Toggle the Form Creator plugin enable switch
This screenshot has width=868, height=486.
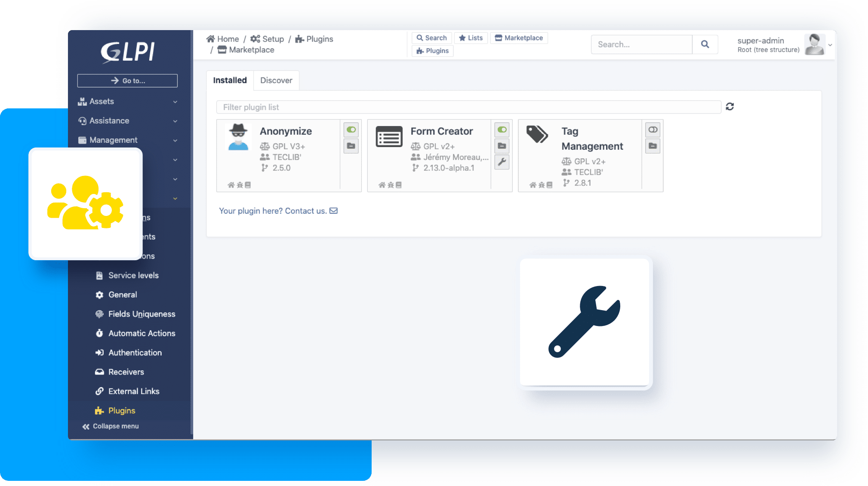tap(502, 130)
